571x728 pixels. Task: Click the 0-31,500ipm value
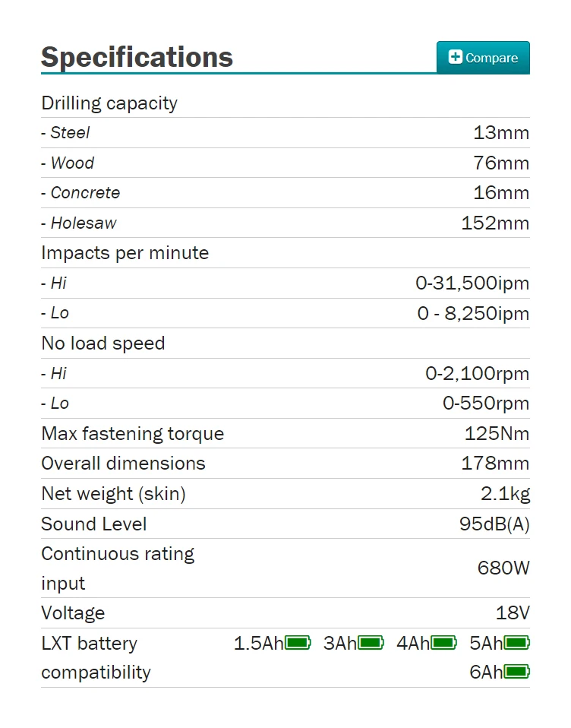[x=472, y=283]
